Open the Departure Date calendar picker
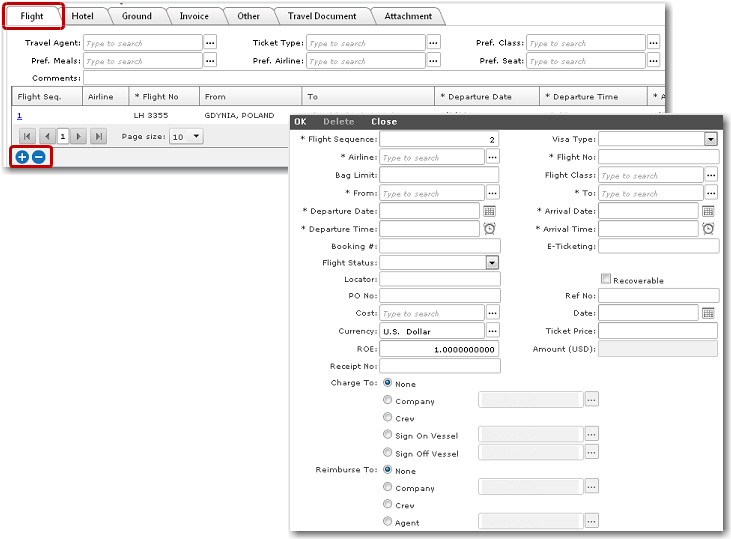Screen dimensions: 731x539 point(489,211)
